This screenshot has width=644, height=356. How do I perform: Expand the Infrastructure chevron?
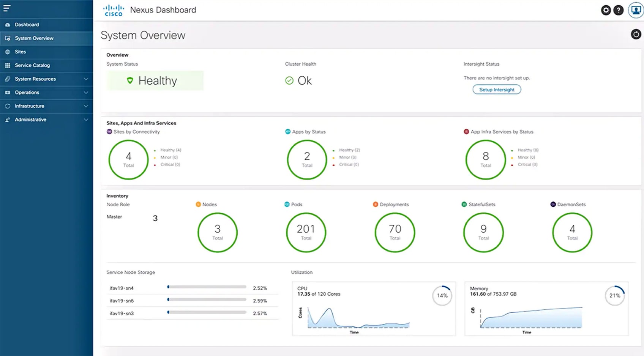pos(86,106)
